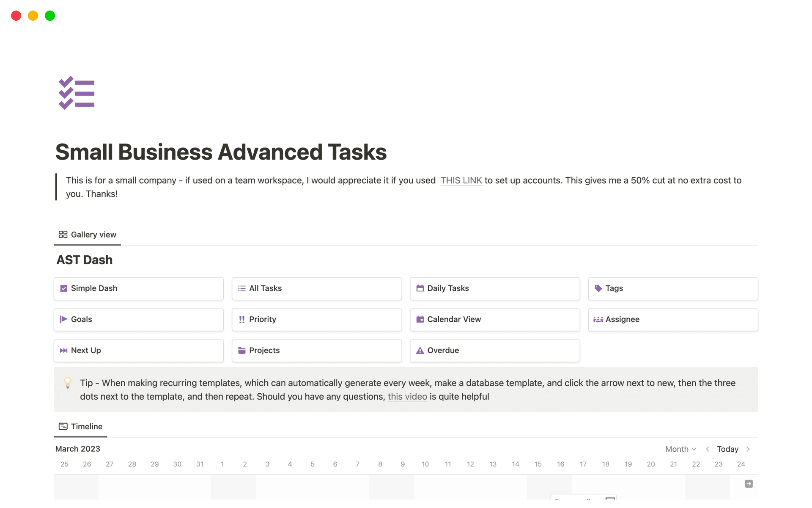Viewport: 812px width, 508px height.
Task: Click the timeline jump-forward arrow icon
Action: pyautogui.click(x=749, y=483)
